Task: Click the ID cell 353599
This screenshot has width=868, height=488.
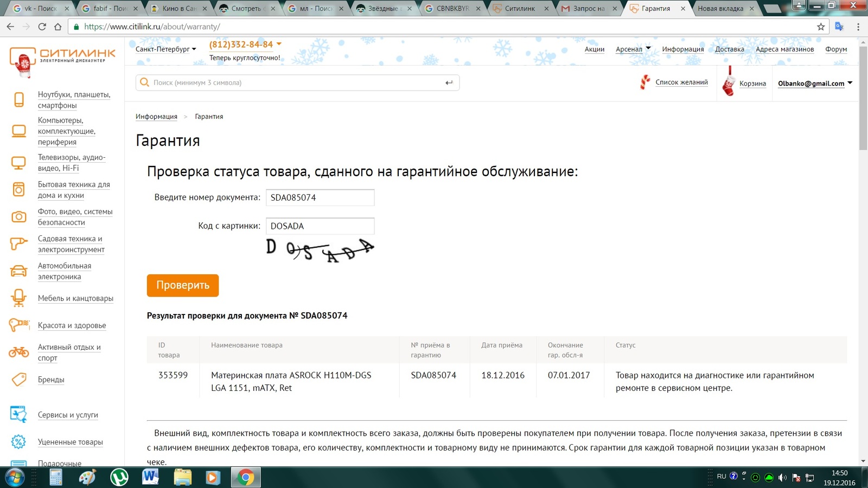Action: point(173,375)
